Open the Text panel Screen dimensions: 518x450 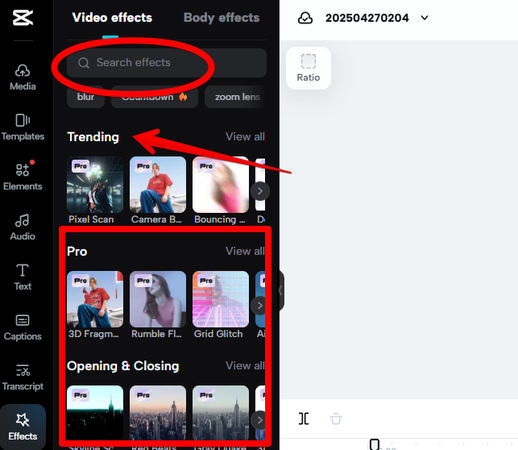[x=22, y=277]
